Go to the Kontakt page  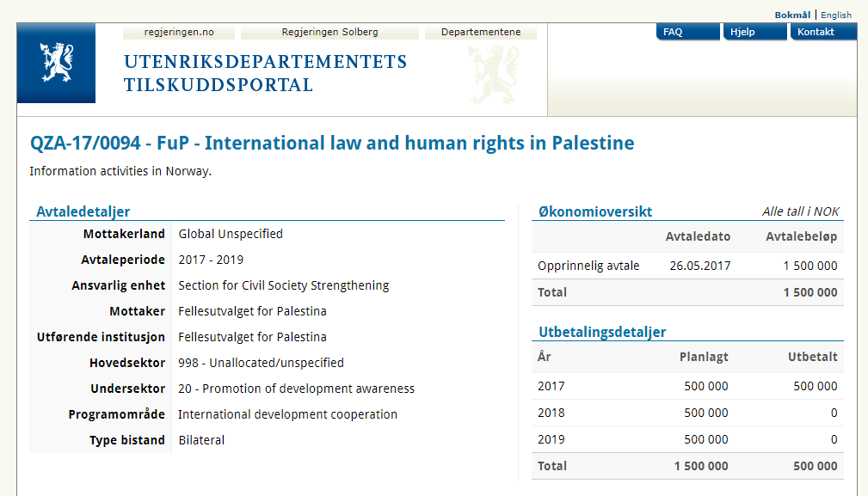[x=823, y=32]
